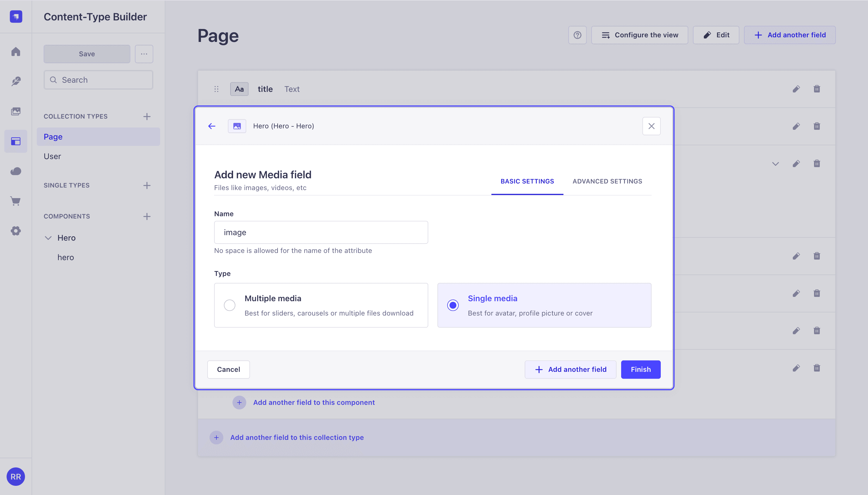
Task: Add a new collection type plus icon
Action: 147,116
